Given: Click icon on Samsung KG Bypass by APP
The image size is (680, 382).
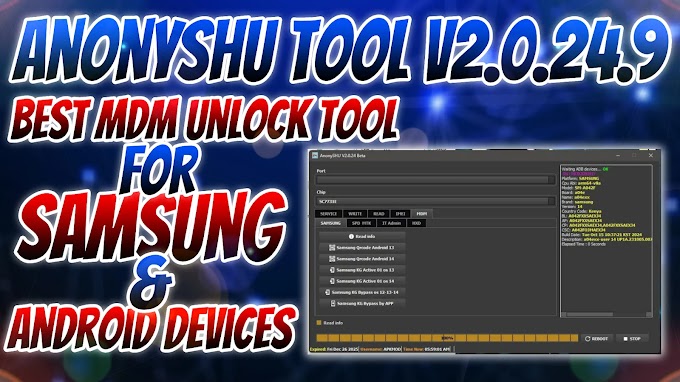Looking at the screenshot, I should tap(333, 304).
